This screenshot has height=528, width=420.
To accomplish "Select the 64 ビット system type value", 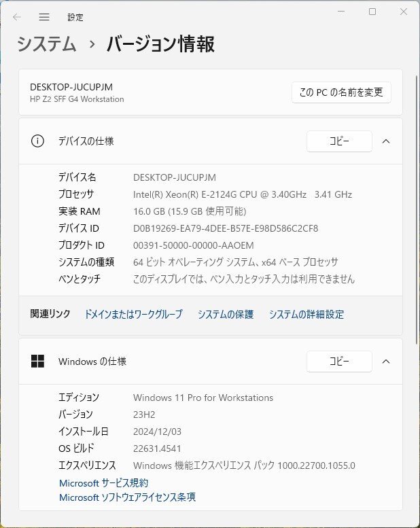I will [x=235, y=262].
